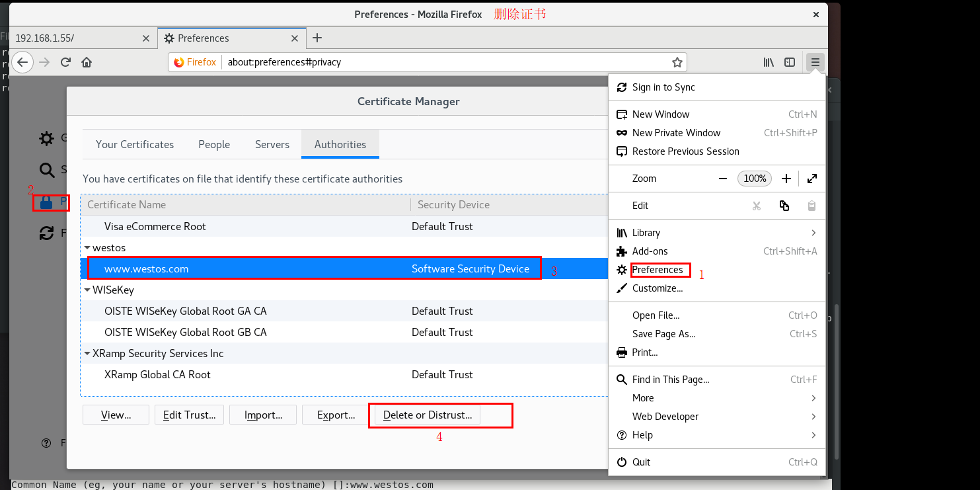Open the Library toolbar icon

tap(769, 62)
